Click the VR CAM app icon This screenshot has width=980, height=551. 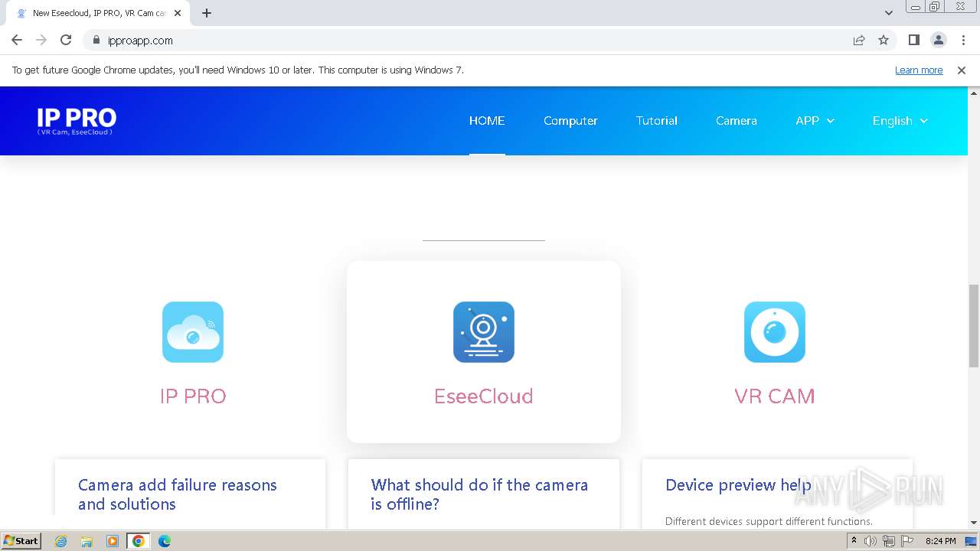775,332
